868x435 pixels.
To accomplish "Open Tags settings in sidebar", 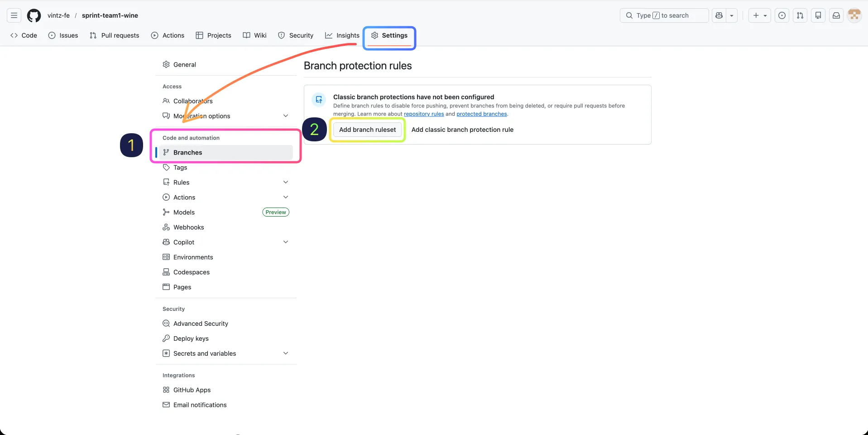I will (x=226, y=168).
